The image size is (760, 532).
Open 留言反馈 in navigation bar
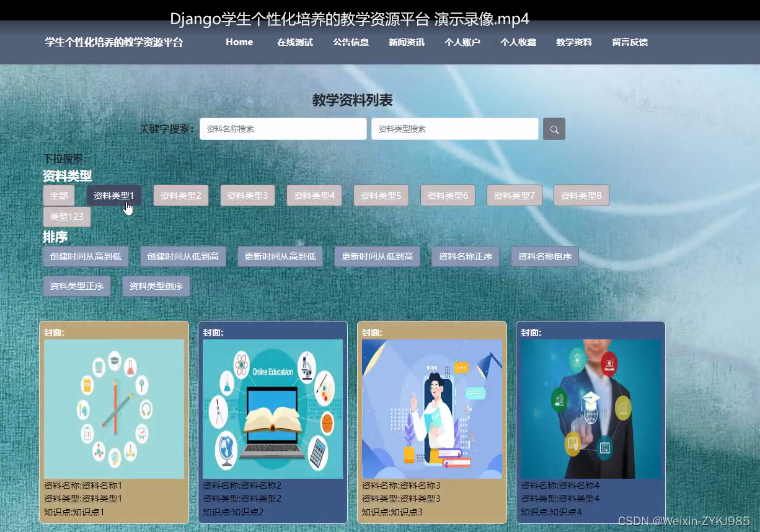point(630,42)
